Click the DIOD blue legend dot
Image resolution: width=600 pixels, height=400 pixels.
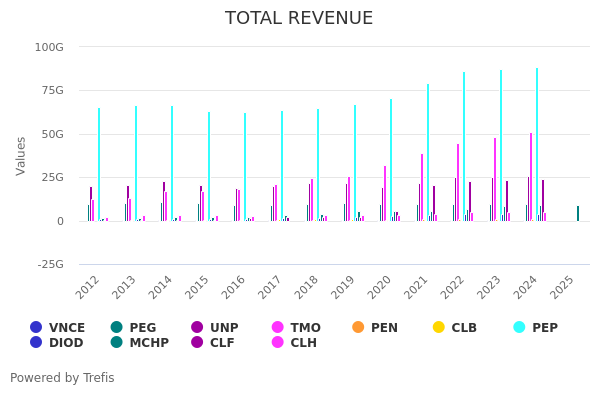(36, 343)
